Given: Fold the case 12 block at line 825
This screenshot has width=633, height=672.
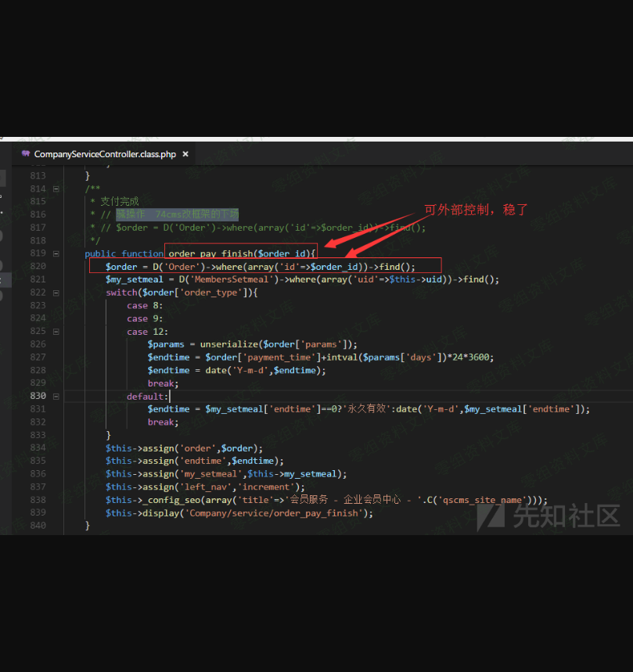Looking at the screenshot, I should tap(56, 332).
